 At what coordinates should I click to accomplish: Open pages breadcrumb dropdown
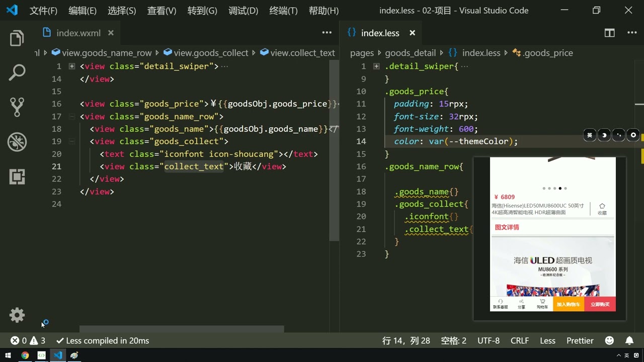pyautogui.click(x=362, y=53)
